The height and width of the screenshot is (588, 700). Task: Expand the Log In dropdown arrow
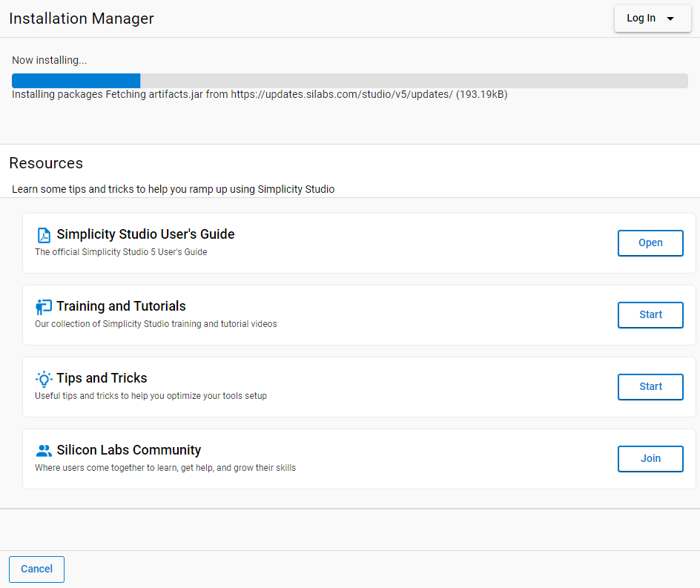tap(670, 19)
